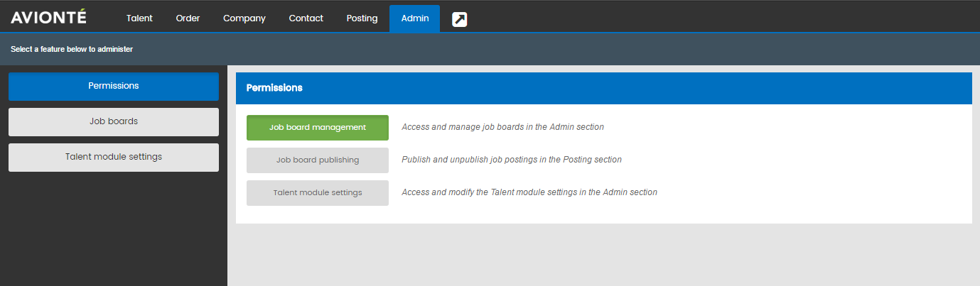The width and height of the screenshot is (980, 286).
Task: Click the AVIONTÉ logo
Action: coord(48,17)
